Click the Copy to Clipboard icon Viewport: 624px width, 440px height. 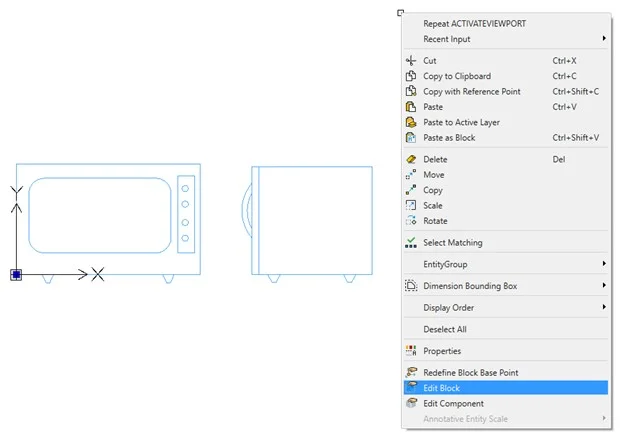tap(410, 76)
